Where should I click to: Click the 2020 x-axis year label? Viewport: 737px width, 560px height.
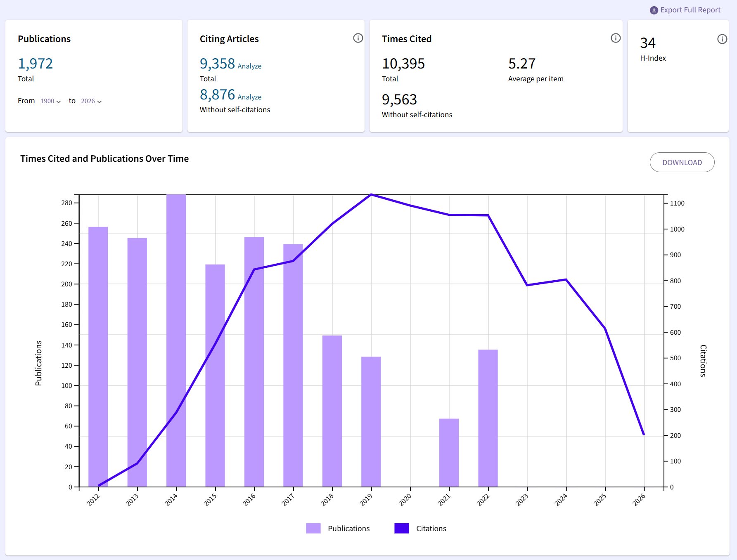coord(405,500)
